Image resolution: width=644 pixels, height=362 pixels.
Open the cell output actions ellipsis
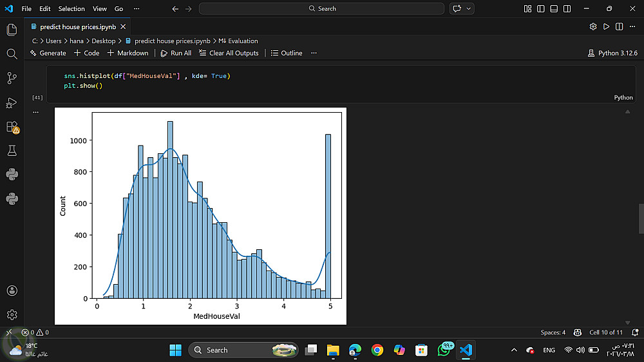pos(35,112)
